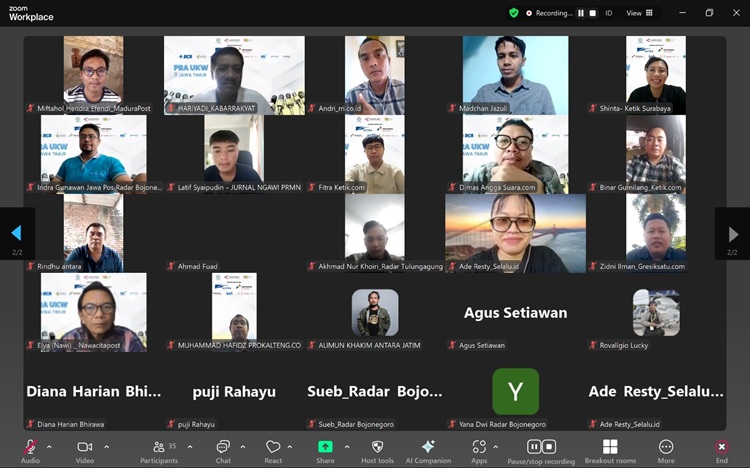Open Host tools shield icon
This screenshot has height=468, width=750.
(377, 447)
